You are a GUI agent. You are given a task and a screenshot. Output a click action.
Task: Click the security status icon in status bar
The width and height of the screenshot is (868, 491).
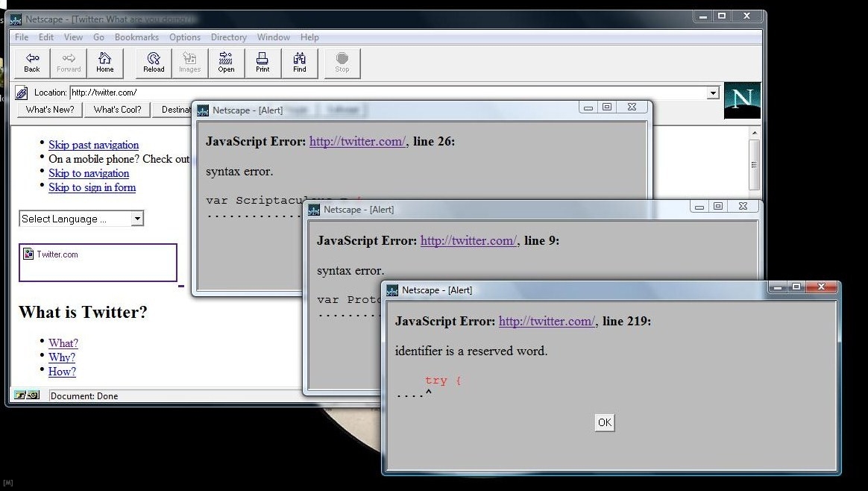click(27, 395)
